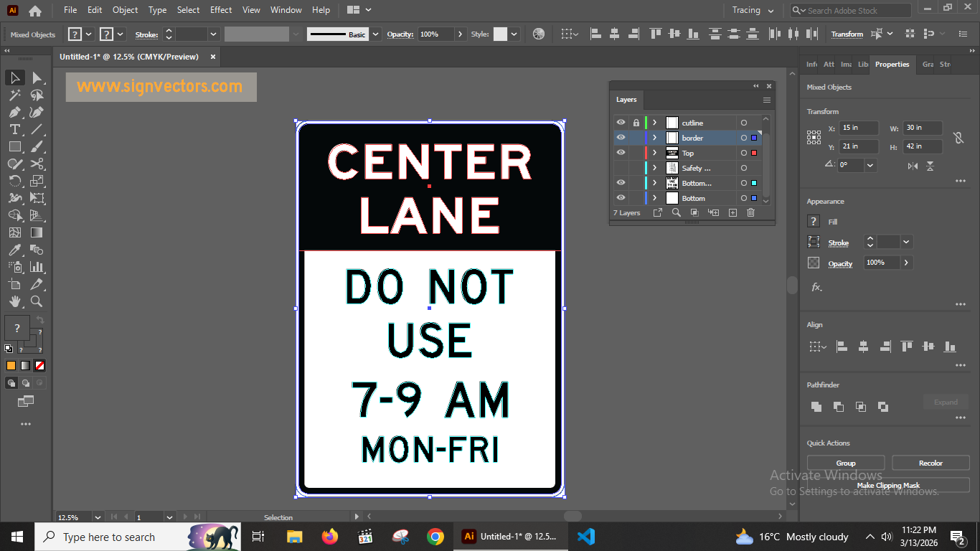Select the Hand tool
Screen dimensions: 980x551
(15, 301)
